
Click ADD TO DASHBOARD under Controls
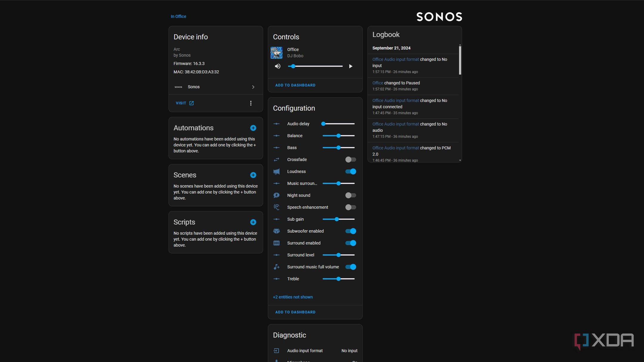pos(295,85)
